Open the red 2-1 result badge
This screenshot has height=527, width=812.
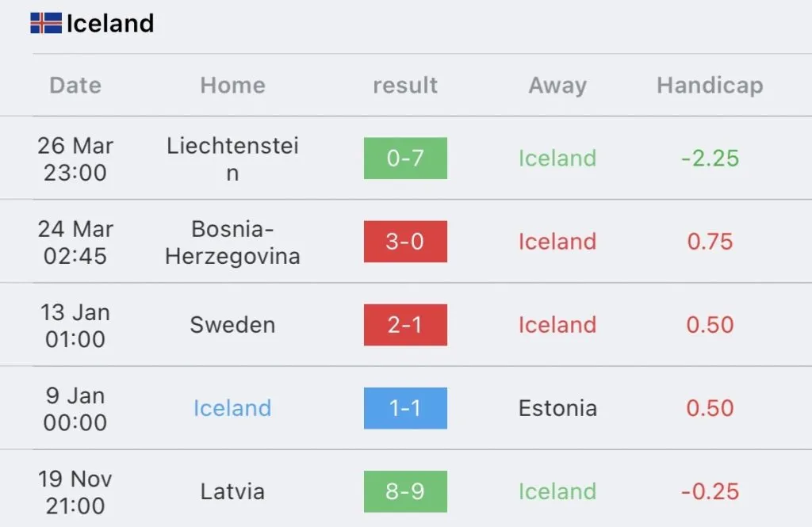point(405,325)
